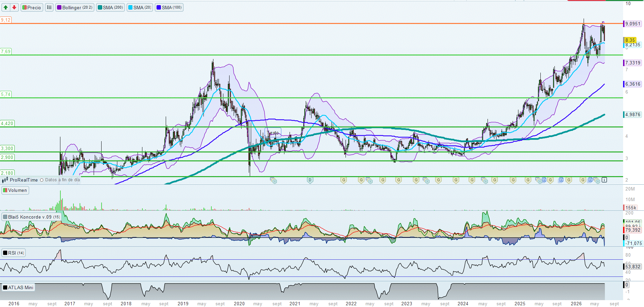Click the G marker near March 2022
Image resolution: width=644 pixels, height=307 pixels.
pyautogui.click(x=361, y=180)
